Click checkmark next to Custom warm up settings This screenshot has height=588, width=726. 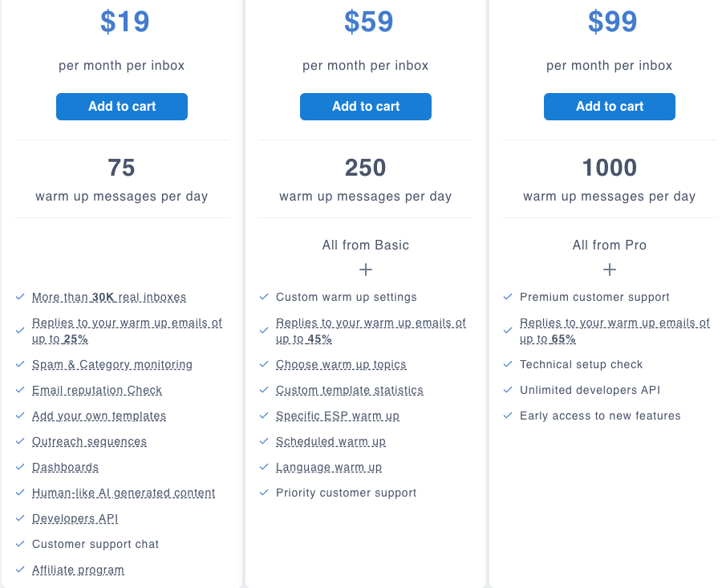point(264,297)
